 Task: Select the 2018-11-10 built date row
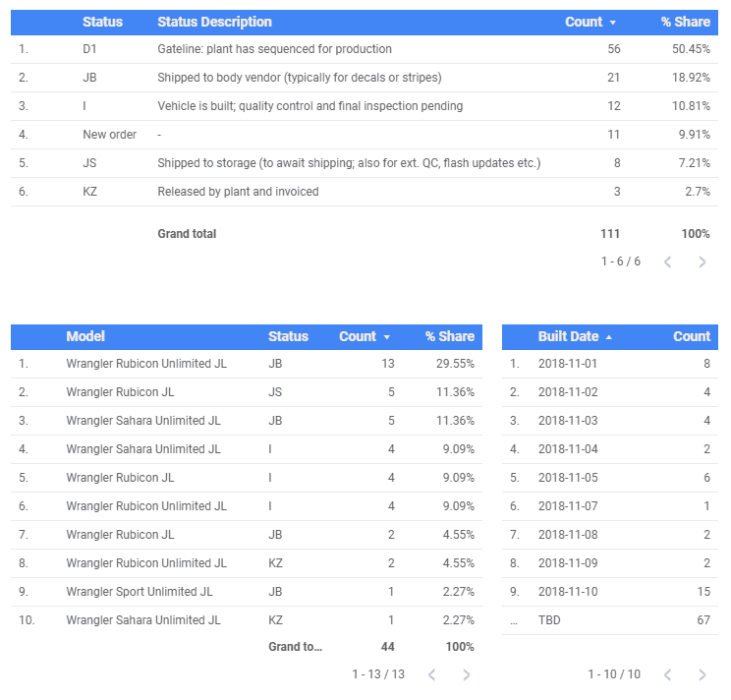(610, 592)
